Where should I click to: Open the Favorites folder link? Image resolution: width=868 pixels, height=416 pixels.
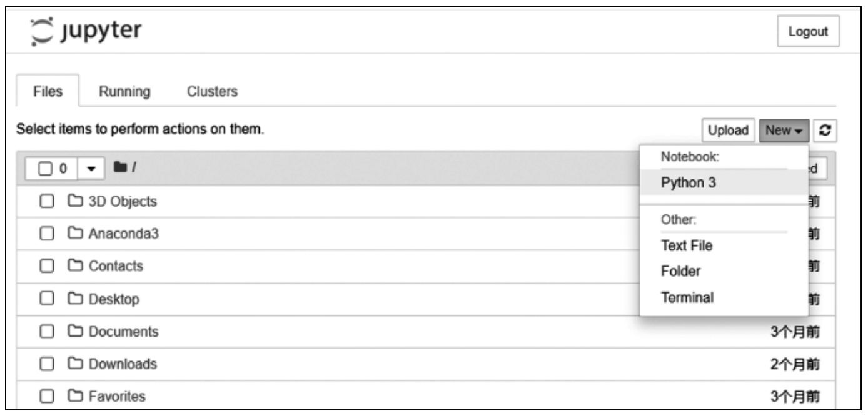[x=117, y=396]
